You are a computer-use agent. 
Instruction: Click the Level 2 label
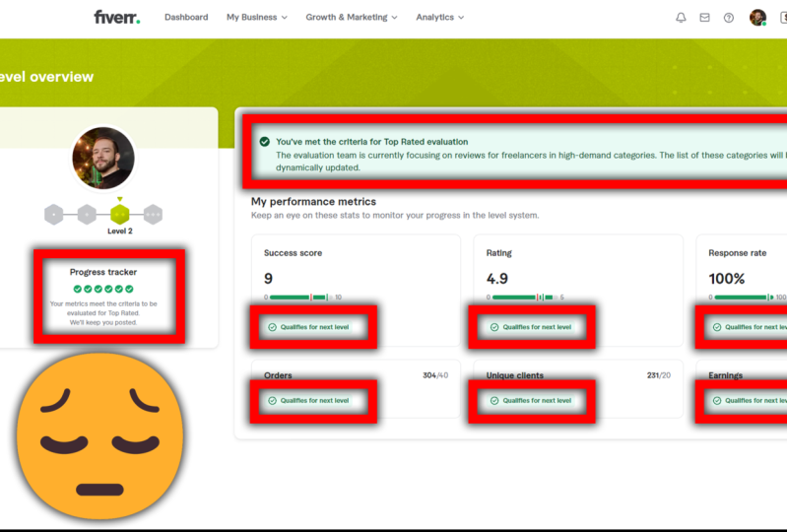click(120, 232)
